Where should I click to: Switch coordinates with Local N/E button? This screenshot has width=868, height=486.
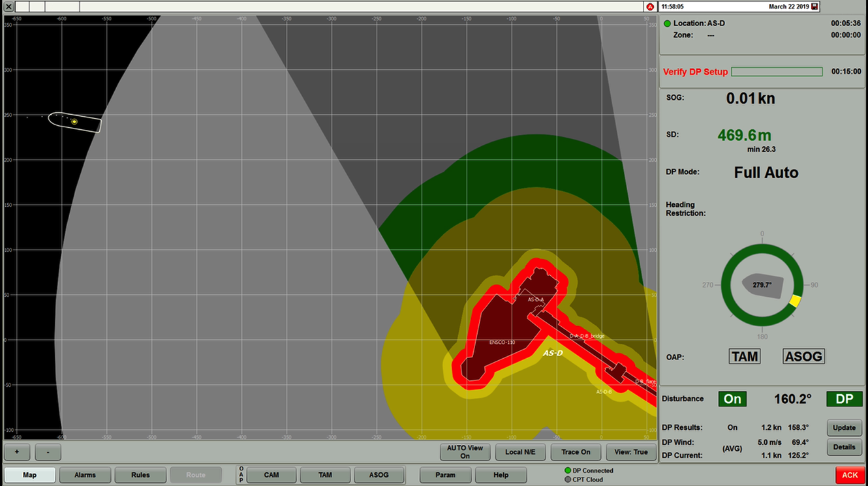tap(519, 452)
